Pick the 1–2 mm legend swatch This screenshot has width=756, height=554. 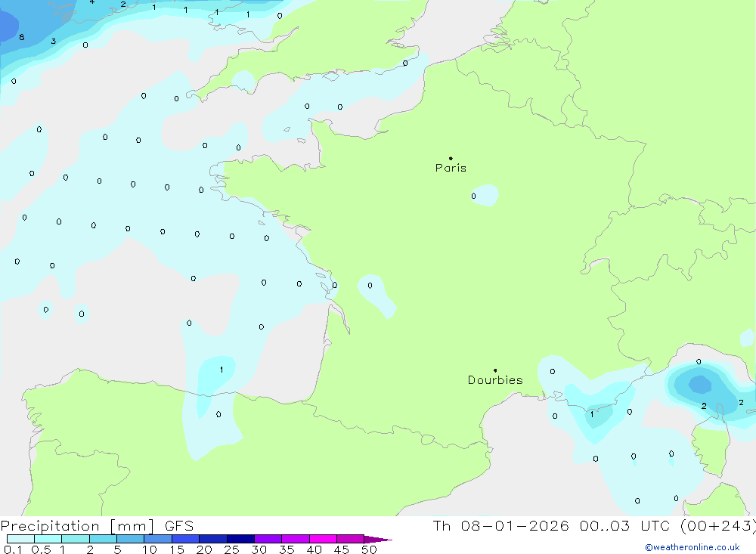pyautogui.click(x=76, y=539)
